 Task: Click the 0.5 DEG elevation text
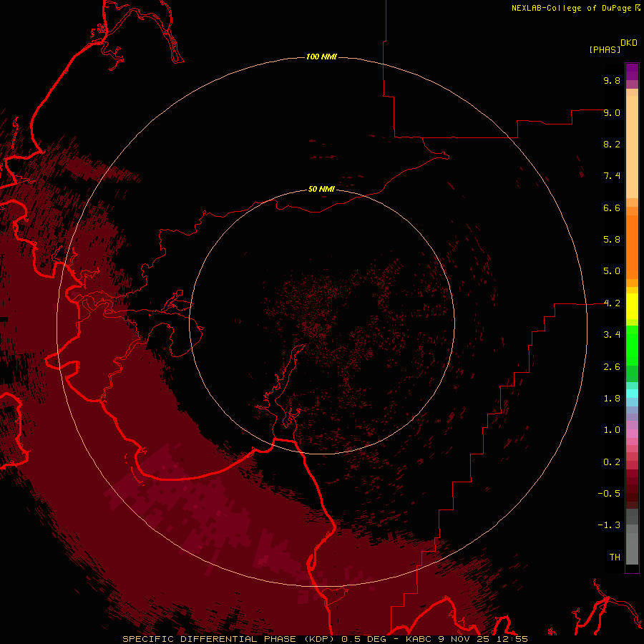[364, 639]
